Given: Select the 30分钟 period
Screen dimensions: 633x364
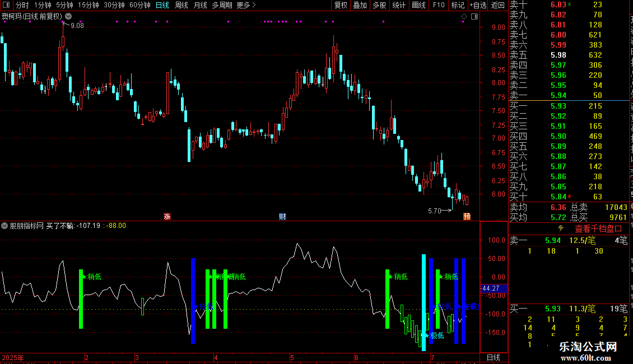Looking at the screenshot, I should (x=114, y=5).
